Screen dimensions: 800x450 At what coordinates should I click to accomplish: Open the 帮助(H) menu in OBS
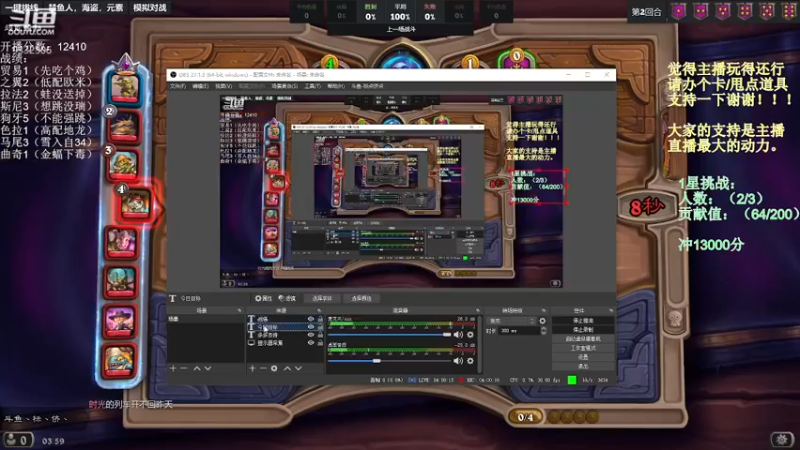[x=335, y=86]
